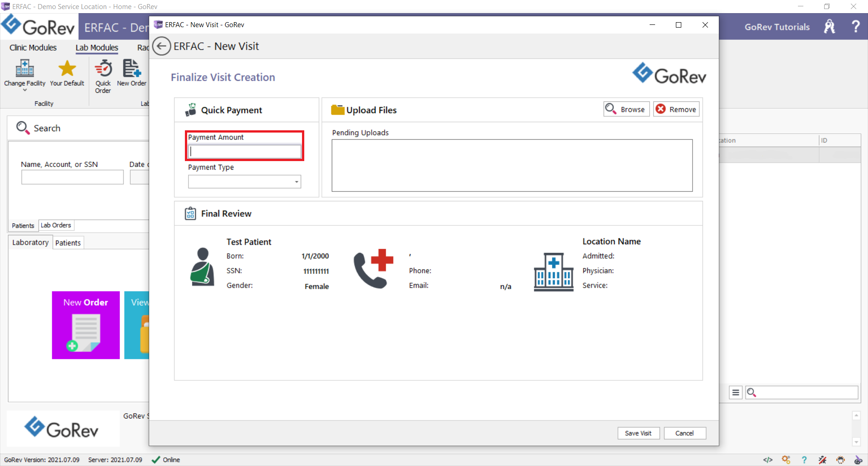Viewport: 868px width, 466px height.
Task: Select the Patients search tab
Action: click(23, 225)
